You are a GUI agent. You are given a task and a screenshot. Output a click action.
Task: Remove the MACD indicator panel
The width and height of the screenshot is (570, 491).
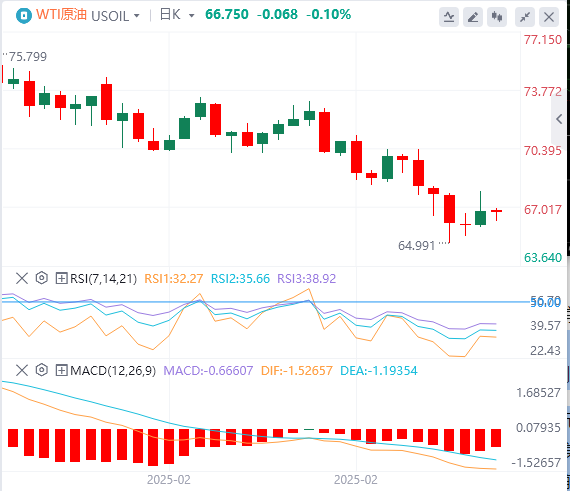point(22,370)
